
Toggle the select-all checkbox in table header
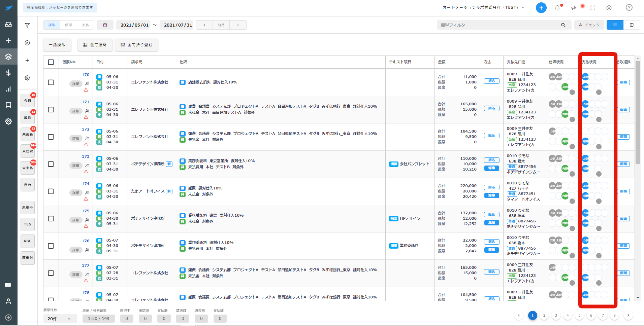(51, 62)
